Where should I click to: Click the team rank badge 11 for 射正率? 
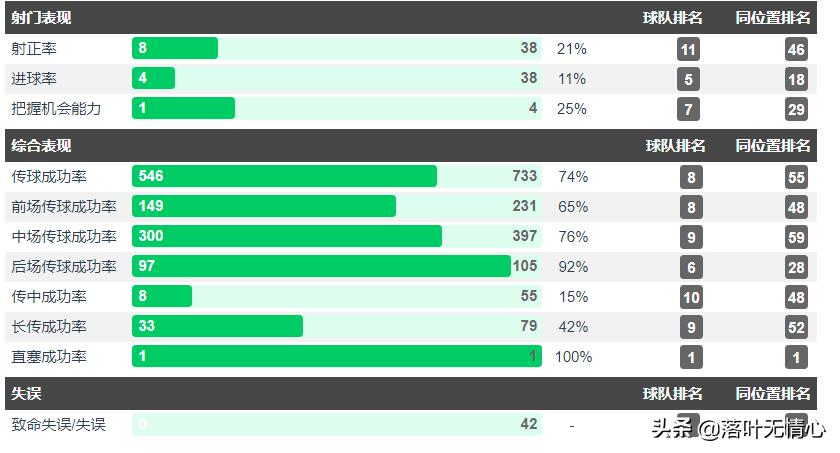[688, 49]
